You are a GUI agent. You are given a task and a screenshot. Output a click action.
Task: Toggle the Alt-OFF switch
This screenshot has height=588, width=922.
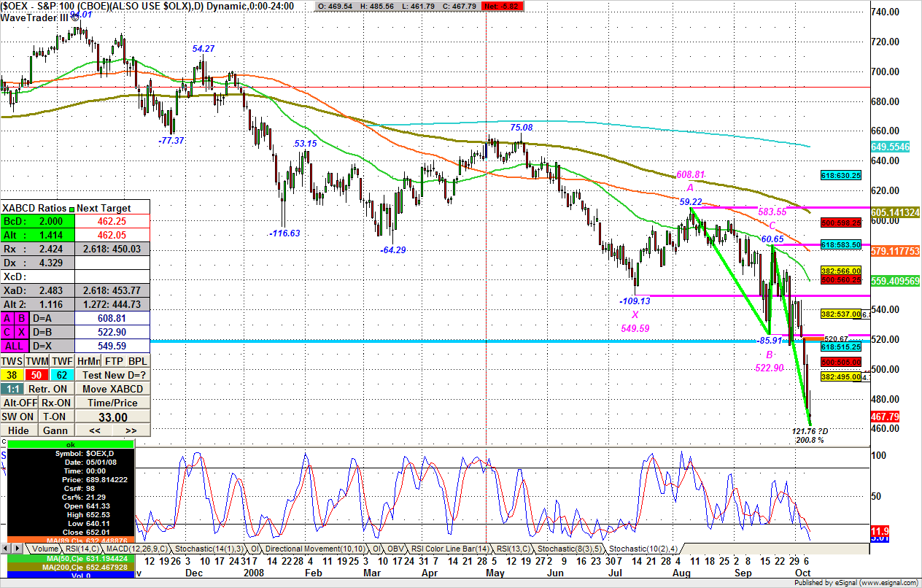(x=20, y=402)
